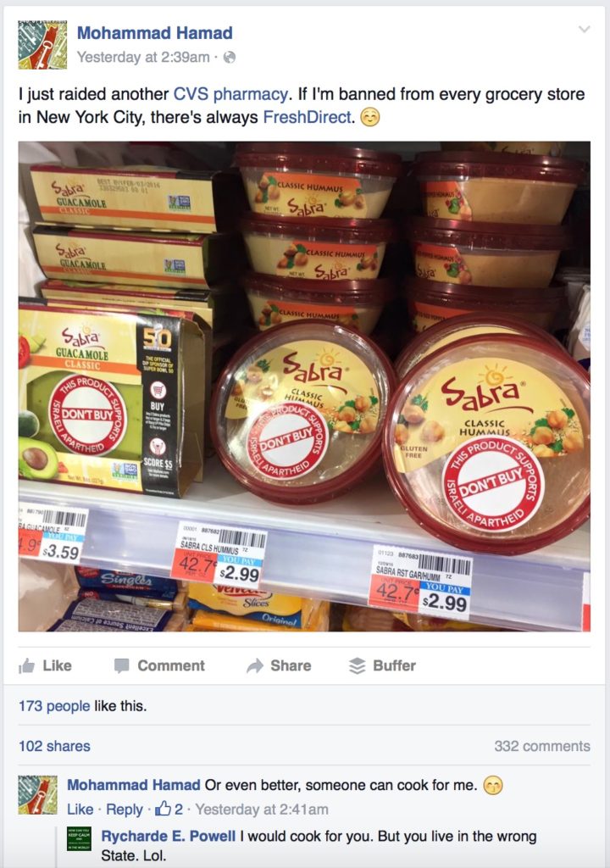Click the commenter Mohammad Hamad avatar
The width and height of the screenshot is (610, 868).
point(37,795)
